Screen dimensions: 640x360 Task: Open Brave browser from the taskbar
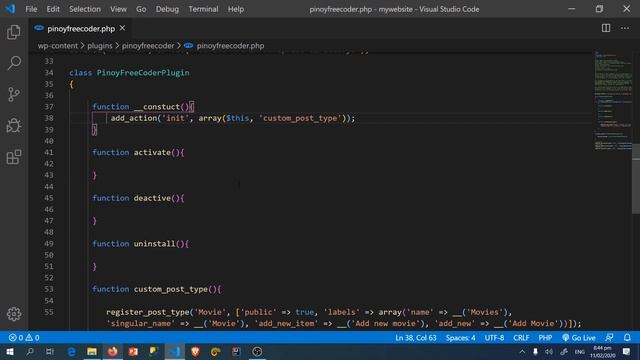(195, 351)
